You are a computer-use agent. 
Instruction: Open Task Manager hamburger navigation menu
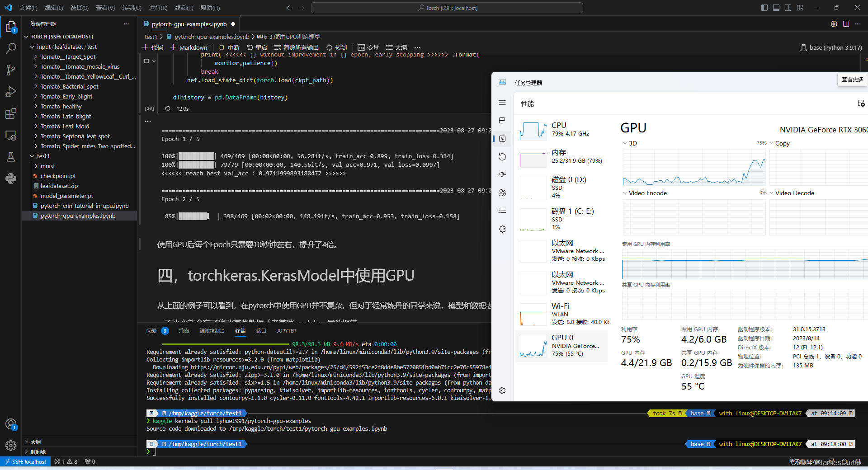point(502,103)
